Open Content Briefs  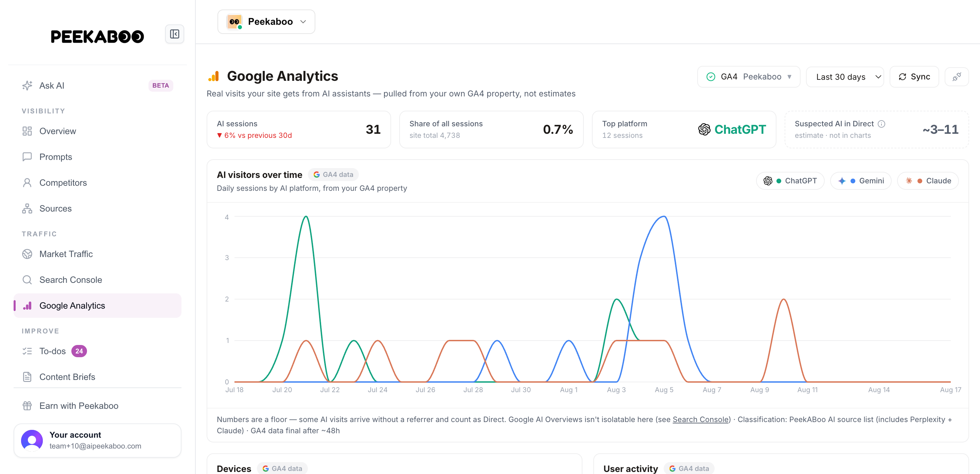coord(98,377)
